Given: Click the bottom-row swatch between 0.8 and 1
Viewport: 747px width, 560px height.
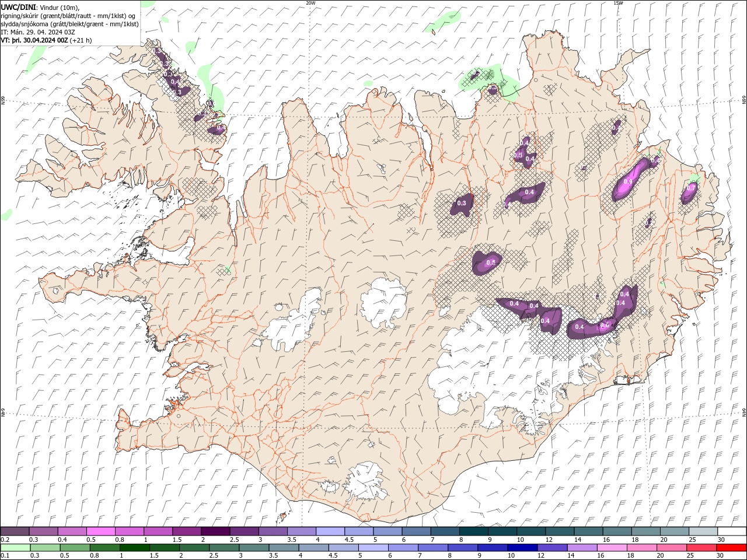Looking at the screenshot, I should [x=105, y=548].
